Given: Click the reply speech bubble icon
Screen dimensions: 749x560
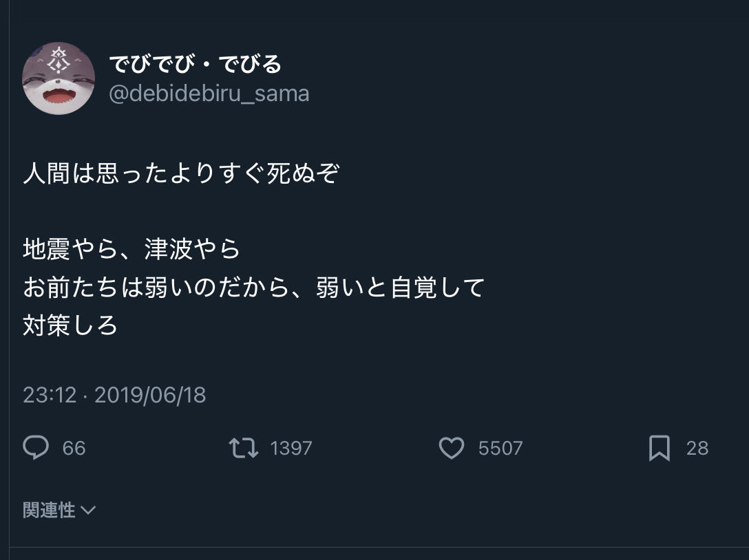Looking at the screenshot, I should coord(36,449).
